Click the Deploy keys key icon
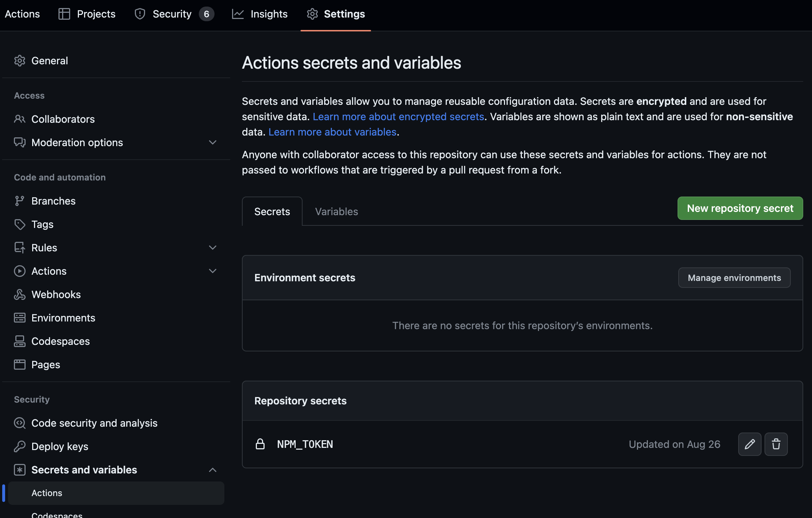The height and width of the screenshot is (518, 812). click(20, 446)
